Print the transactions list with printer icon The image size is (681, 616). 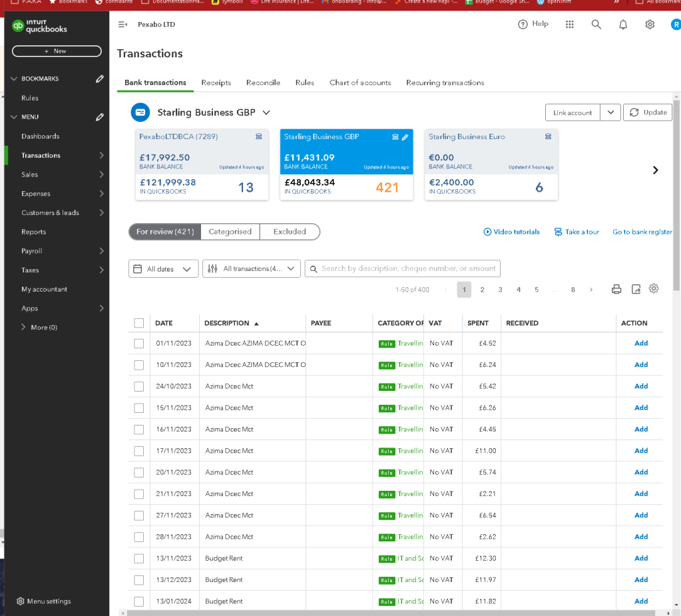[616, 289]
